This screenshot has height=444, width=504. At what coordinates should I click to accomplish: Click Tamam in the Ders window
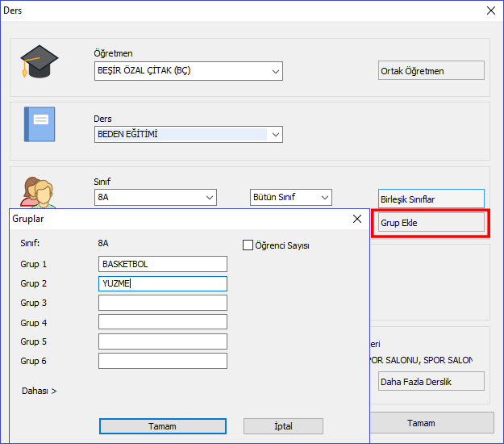pos(431,423)
